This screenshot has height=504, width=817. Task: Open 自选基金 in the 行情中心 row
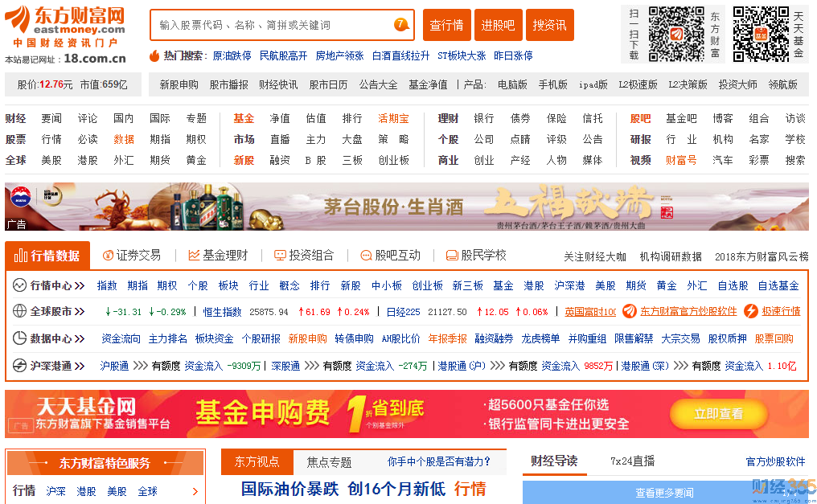click(778, 286)
